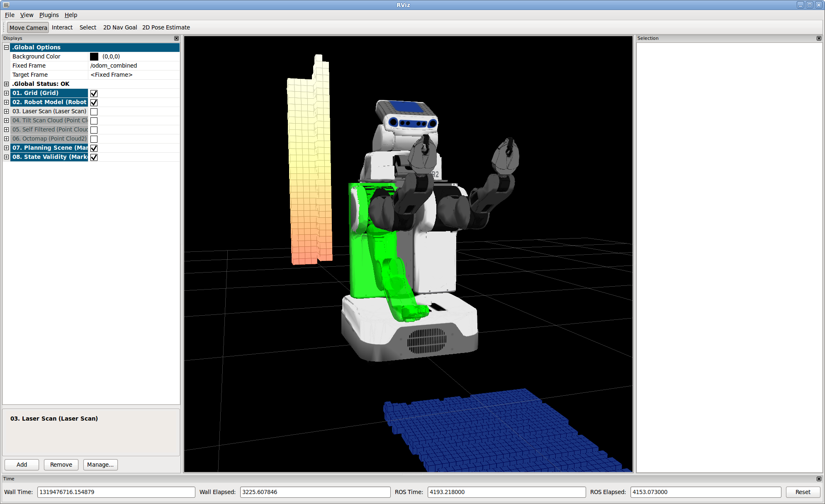Close the Displays panel
The image size is (825, 504).
(176, 38)
